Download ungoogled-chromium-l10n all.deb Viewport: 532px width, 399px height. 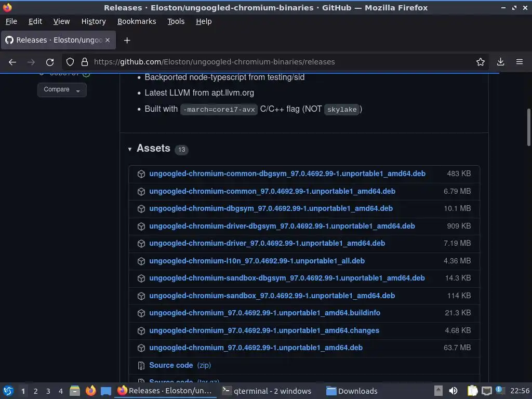[x=257, y=261]
